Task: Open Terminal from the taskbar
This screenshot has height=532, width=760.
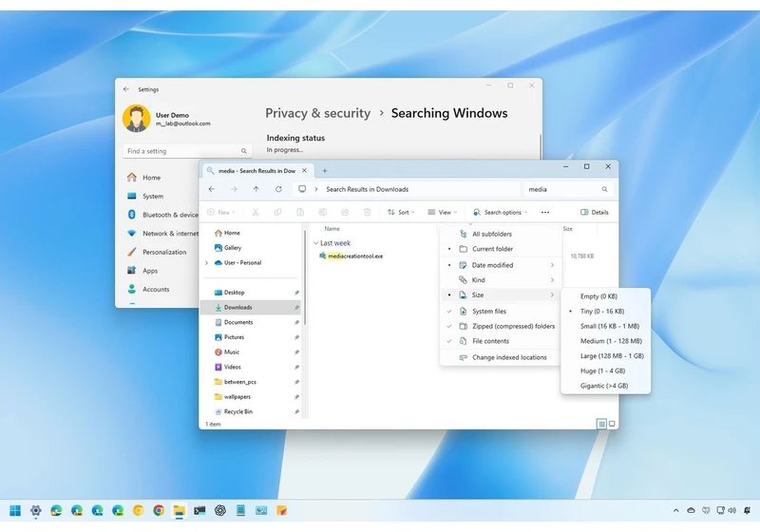Action: (199, 510)
